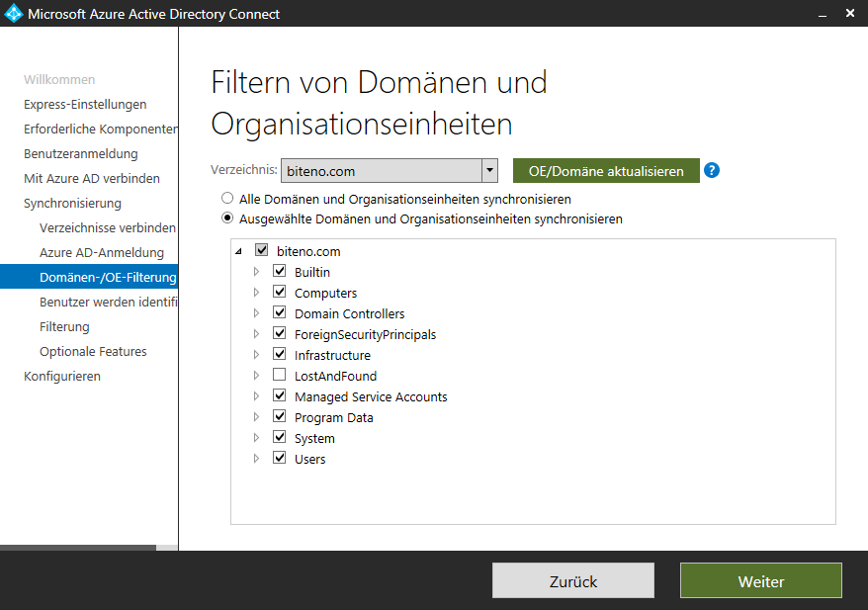Click 'OE/Domäne aktualisieren' button

606,170
